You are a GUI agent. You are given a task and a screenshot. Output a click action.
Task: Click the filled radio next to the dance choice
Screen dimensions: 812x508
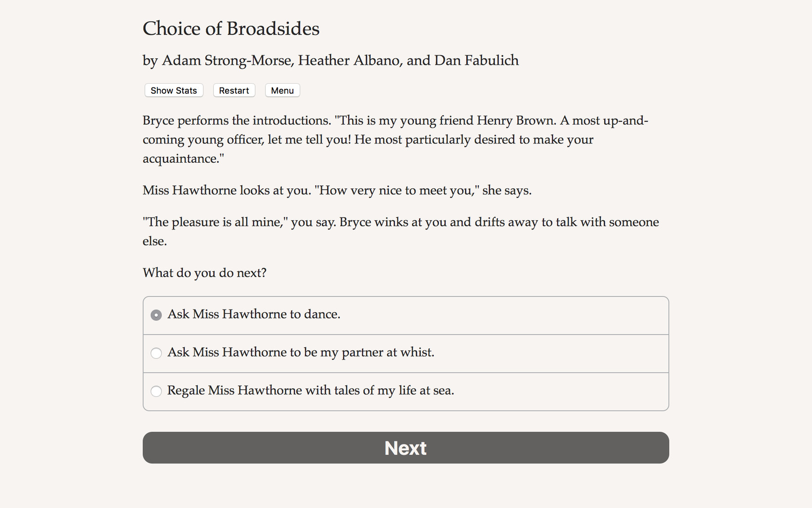click(x=156, y=315)
